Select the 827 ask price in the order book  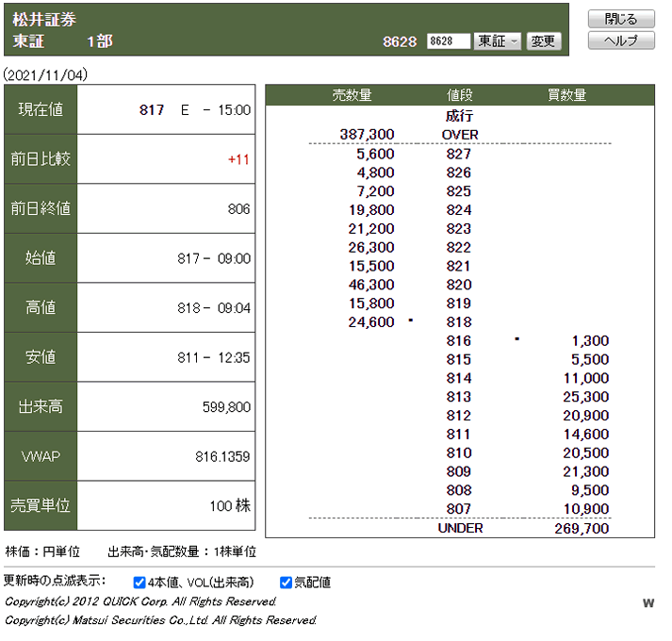pos(459,154)
